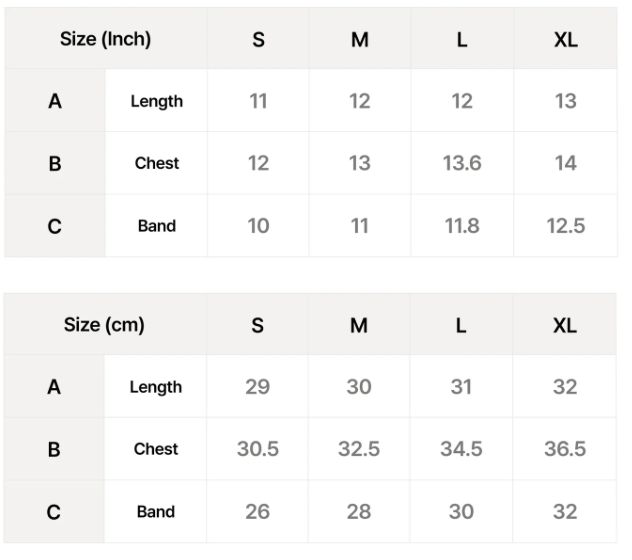Click the 30.5 chest value in cm
This screenshot has width=632, height=560.
[x=258, y=449]
